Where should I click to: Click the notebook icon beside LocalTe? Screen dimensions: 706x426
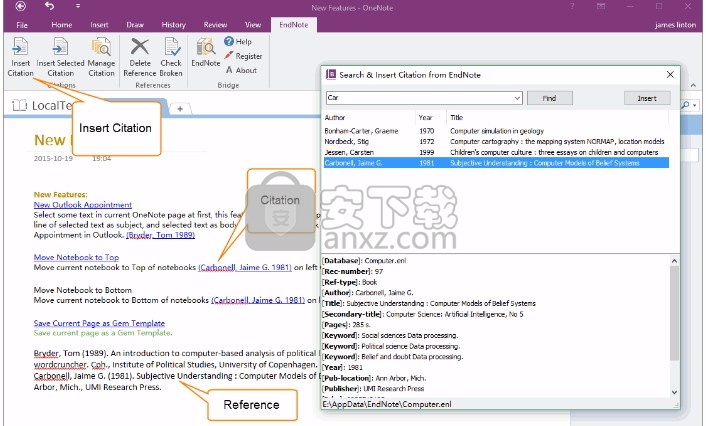pos(19,105)
